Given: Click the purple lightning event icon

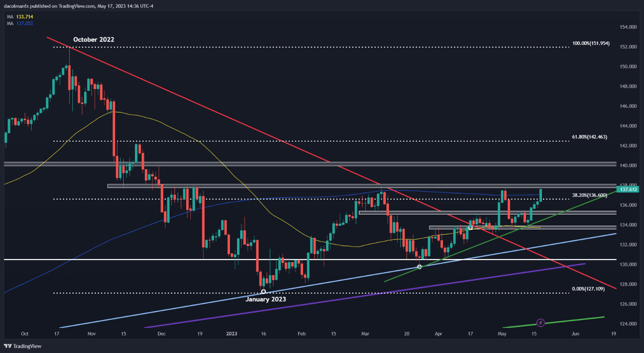Looking at the screenshot, I should pyautogui.click(x=541, y=322).
